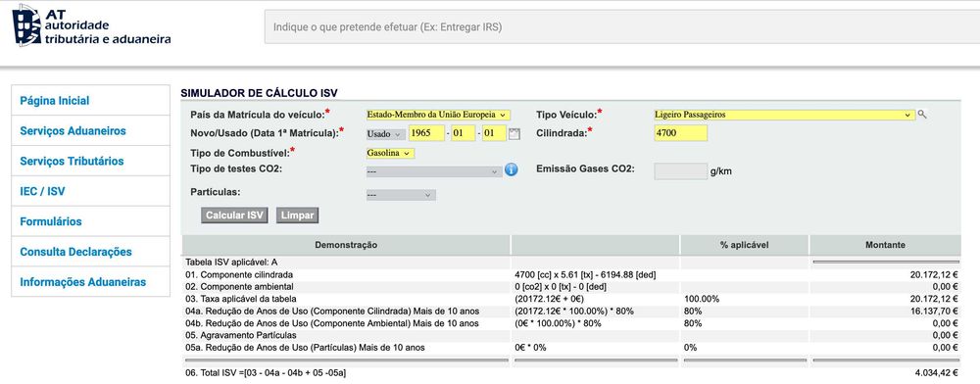Click the month field of first registration date
Image resolution: width=980 pixels, height=384 pixels.
pos(464,133)
